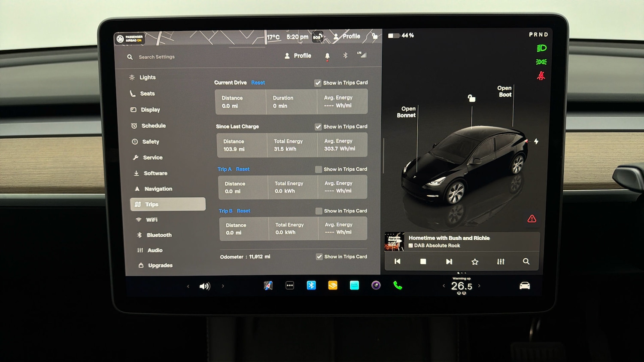Select the Lights settings icon
The image size is (644, 362).
point(132,77)
